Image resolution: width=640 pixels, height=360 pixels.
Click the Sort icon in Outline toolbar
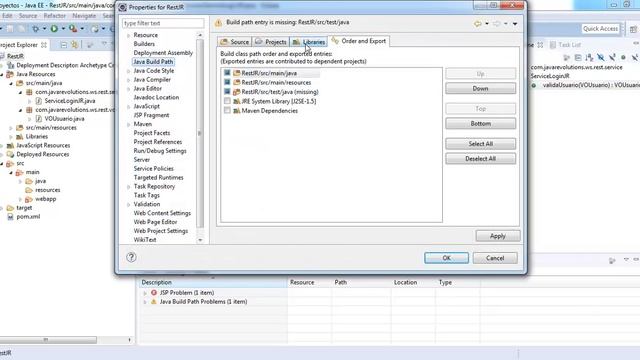(589, 58)
